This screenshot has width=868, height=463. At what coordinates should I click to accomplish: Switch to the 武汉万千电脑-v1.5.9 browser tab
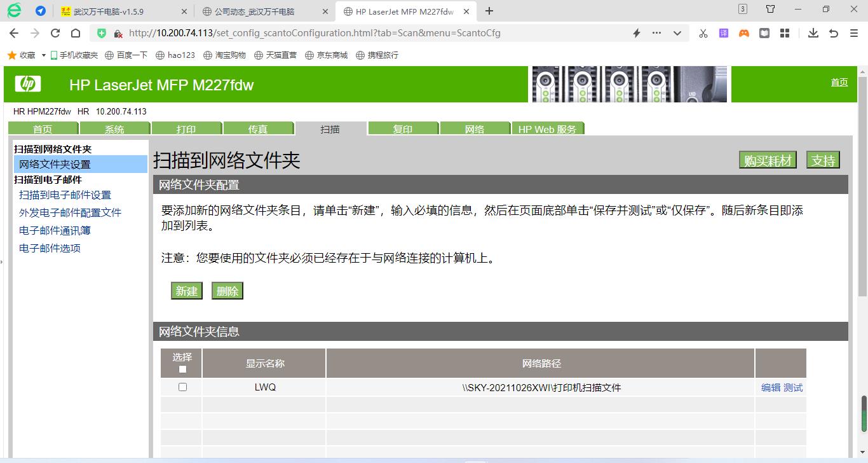(x=123, y=11)
